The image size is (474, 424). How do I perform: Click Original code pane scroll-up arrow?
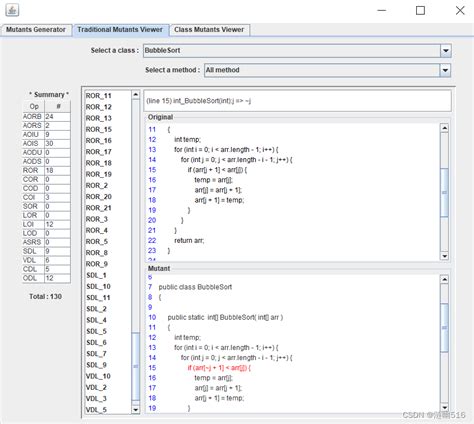[x=444, y=128]
